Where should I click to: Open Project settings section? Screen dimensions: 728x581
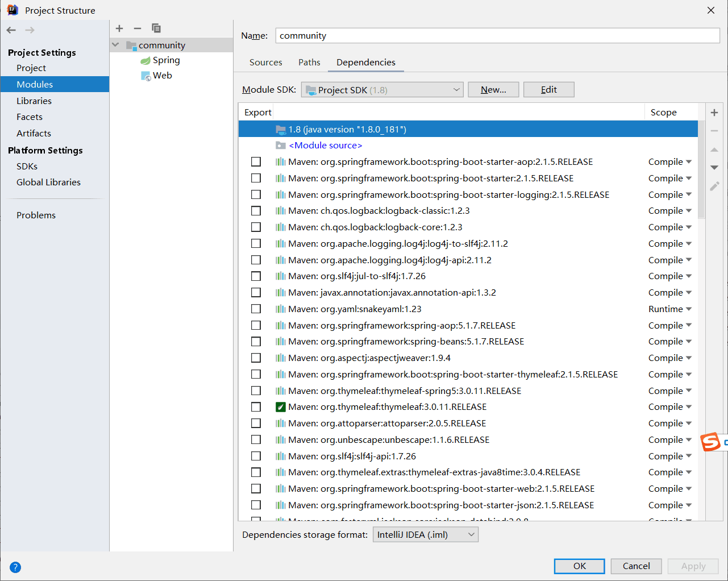[x=31, y=68]
